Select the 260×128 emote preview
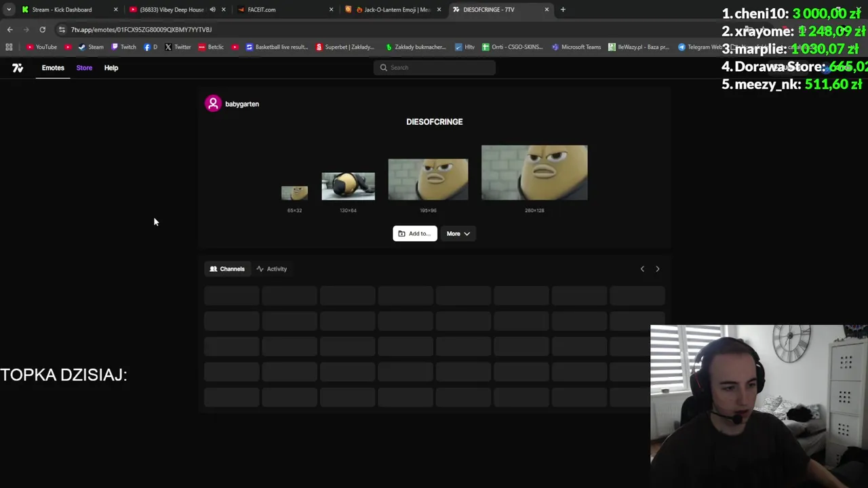Viewport: 868px width, 488px height. pyautogui.click(x=534, y=172)
